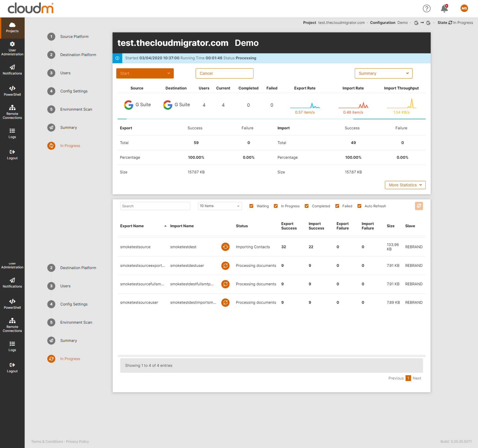
Task: Sort by Export Name column
Action: coord(143,226)
